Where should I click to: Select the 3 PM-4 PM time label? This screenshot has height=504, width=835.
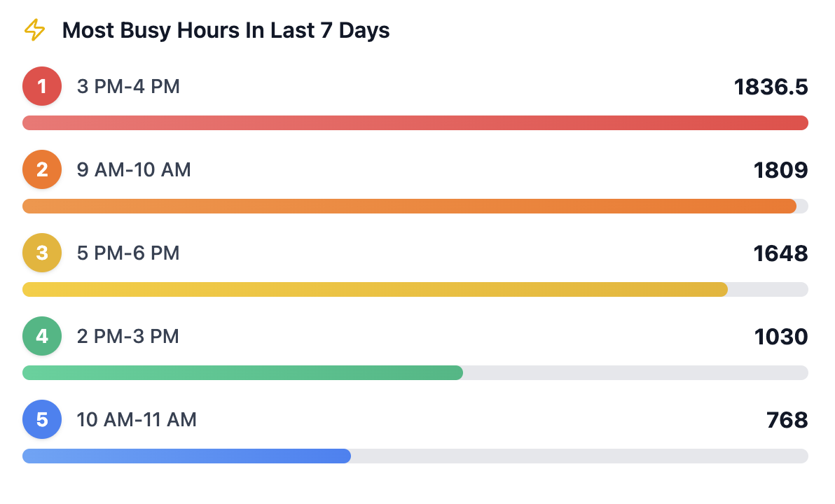(128, 87)
